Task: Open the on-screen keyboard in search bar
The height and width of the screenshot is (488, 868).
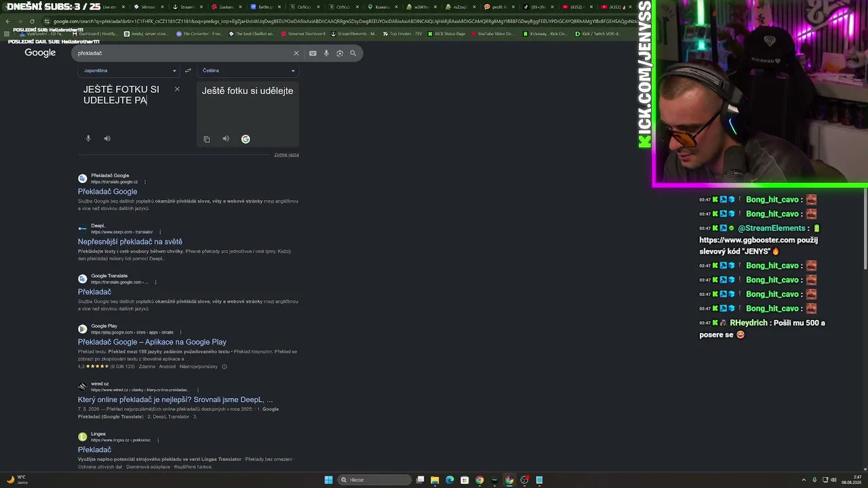Action: tap(313, 53)
